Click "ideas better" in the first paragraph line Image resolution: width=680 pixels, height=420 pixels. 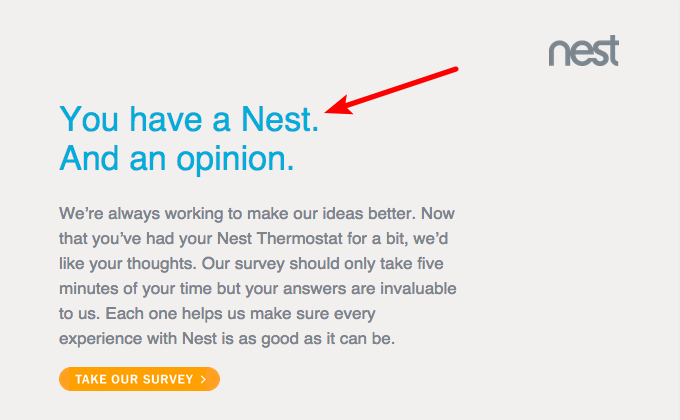click(358, 214)
